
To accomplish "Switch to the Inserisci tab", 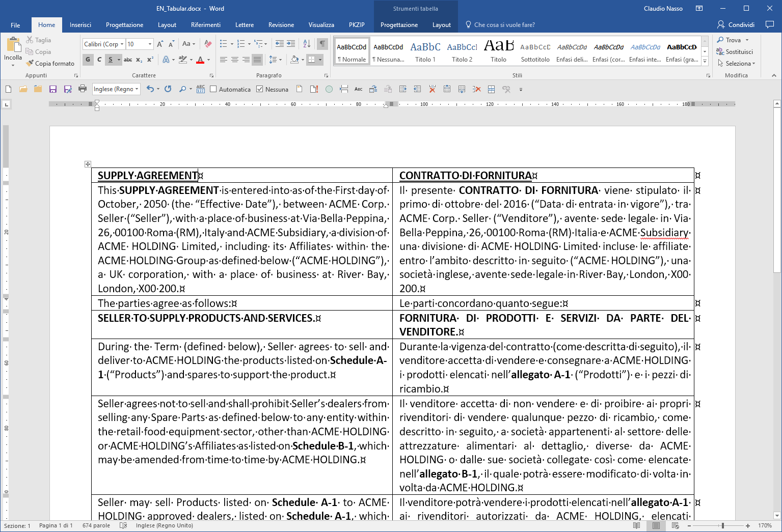I will 80,25.
